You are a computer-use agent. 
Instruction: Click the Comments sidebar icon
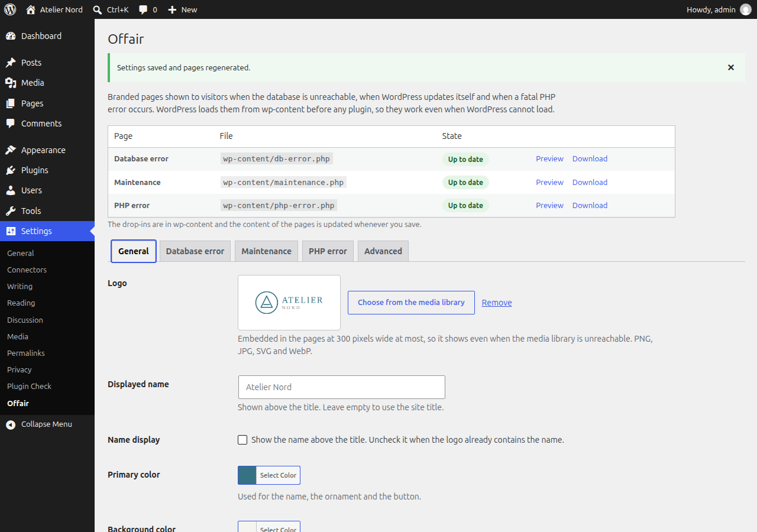(x=11, y=124)
